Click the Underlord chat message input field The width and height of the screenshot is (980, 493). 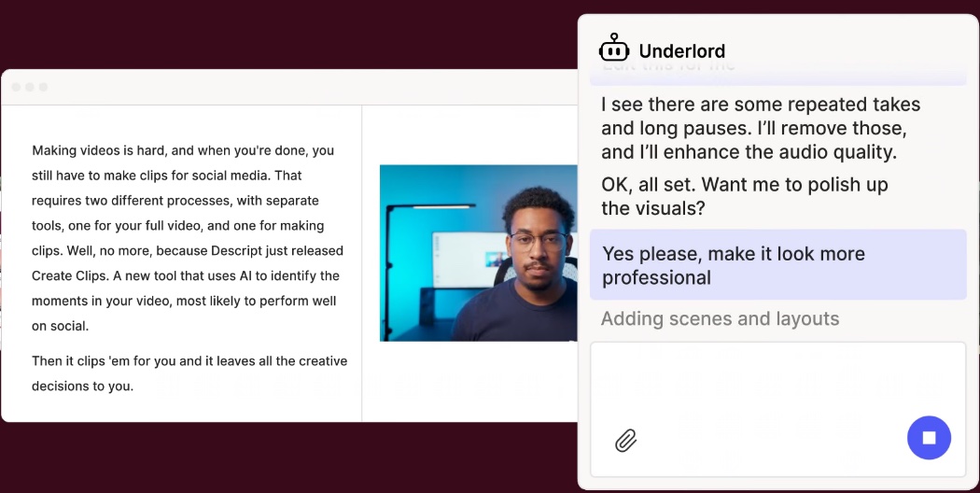coord(778,409)
